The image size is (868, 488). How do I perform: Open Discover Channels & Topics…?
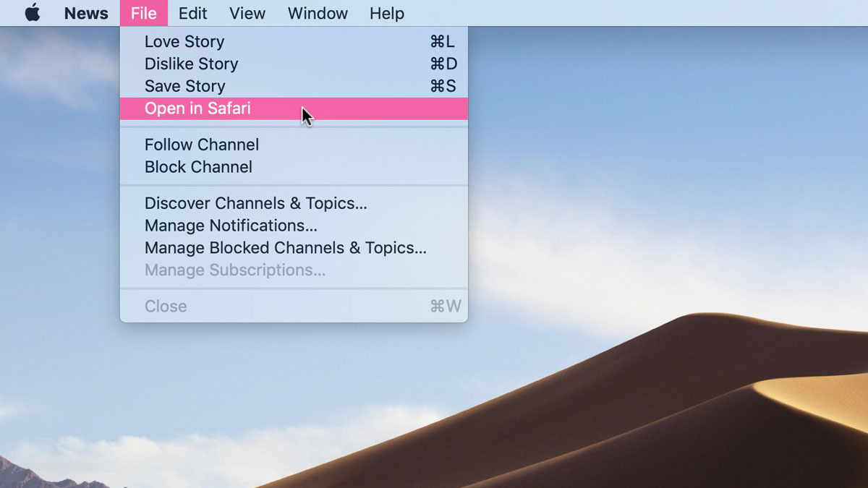(294, 204)
